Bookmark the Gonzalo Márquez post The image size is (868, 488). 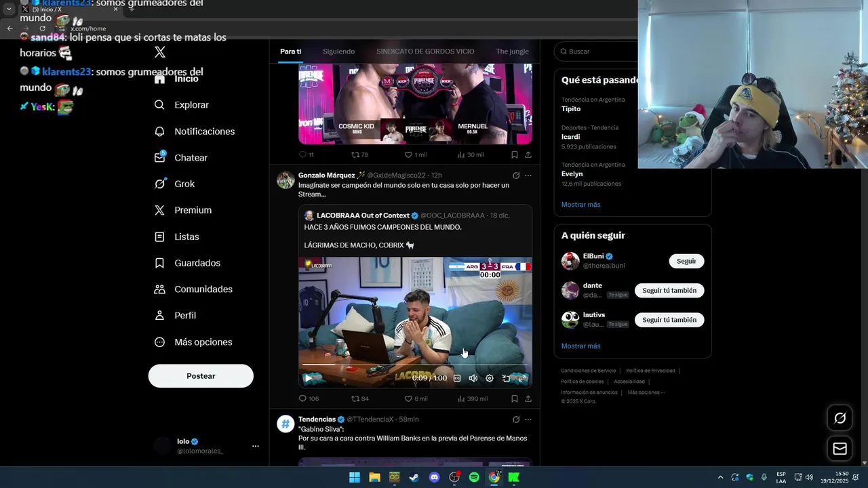click(x=515, y=399)
